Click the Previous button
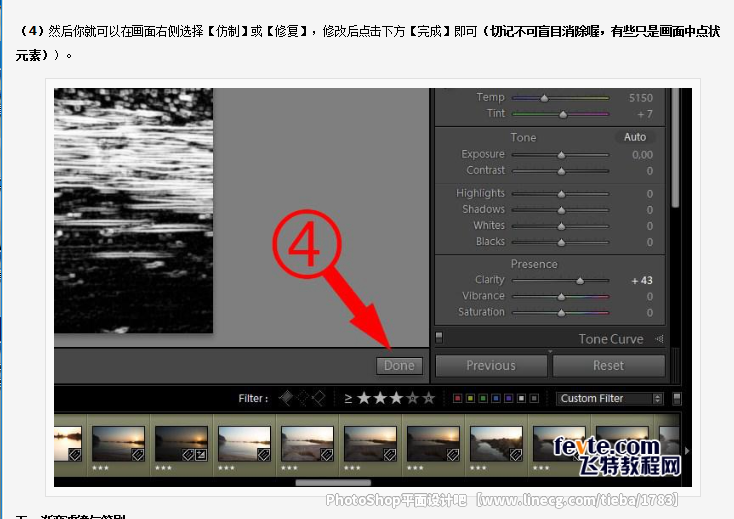734x519 pixels. [x=491, y=365]
